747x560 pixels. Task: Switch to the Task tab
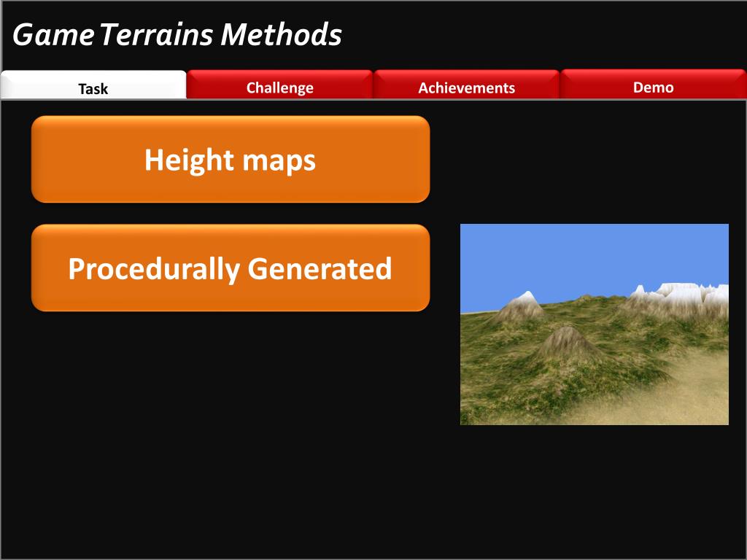tap(93, 85)
